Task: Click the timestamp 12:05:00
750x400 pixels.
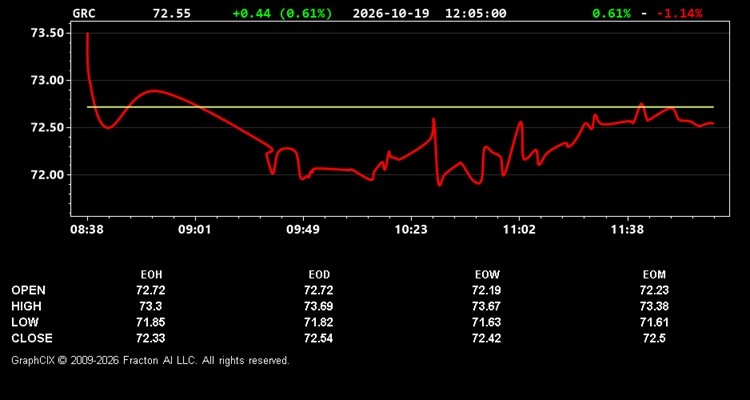Action: [x=475, y=13]
